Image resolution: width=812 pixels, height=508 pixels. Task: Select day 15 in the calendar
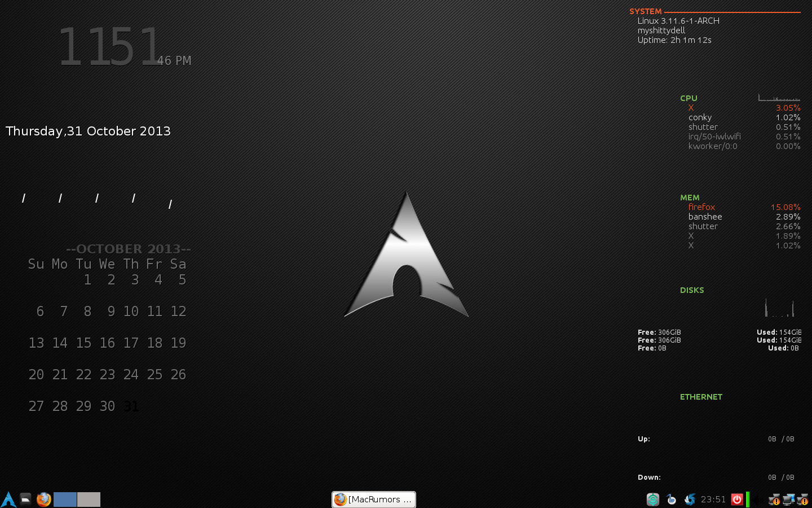[x=83, y=343]
